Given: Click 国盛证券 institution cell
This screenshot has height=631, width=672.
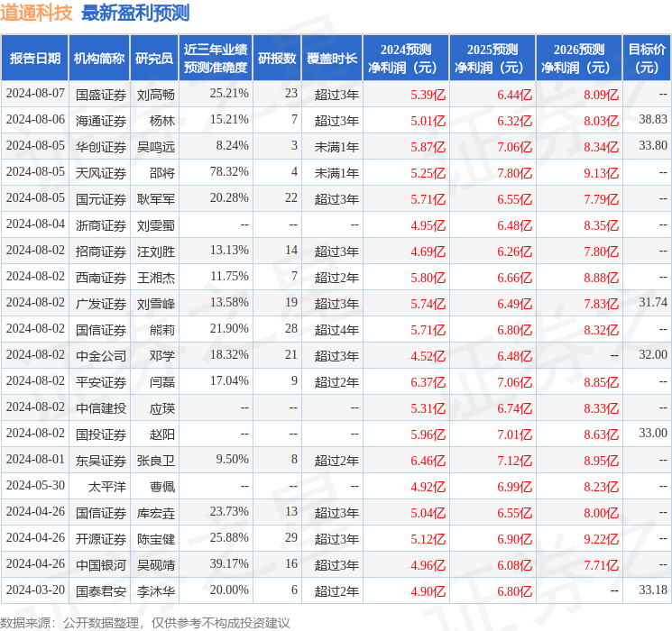Looking at the screenshot, I should coord(101,95).
